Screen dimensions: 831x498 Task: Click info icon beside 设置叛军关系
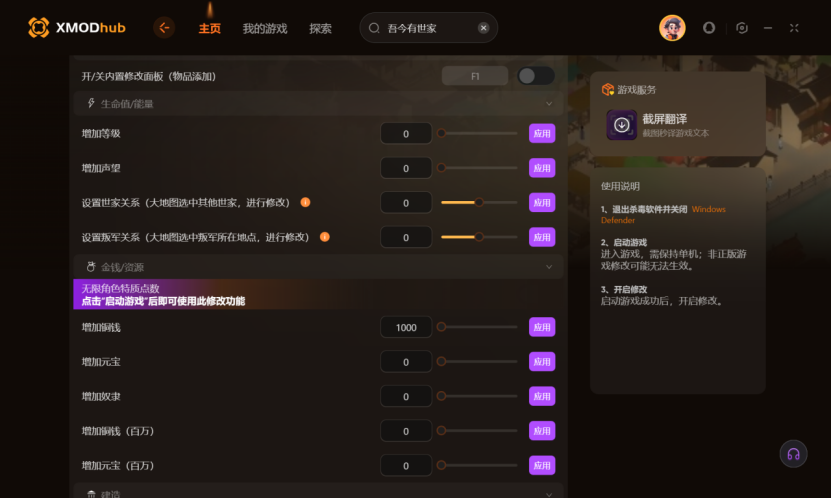[325, 237]
